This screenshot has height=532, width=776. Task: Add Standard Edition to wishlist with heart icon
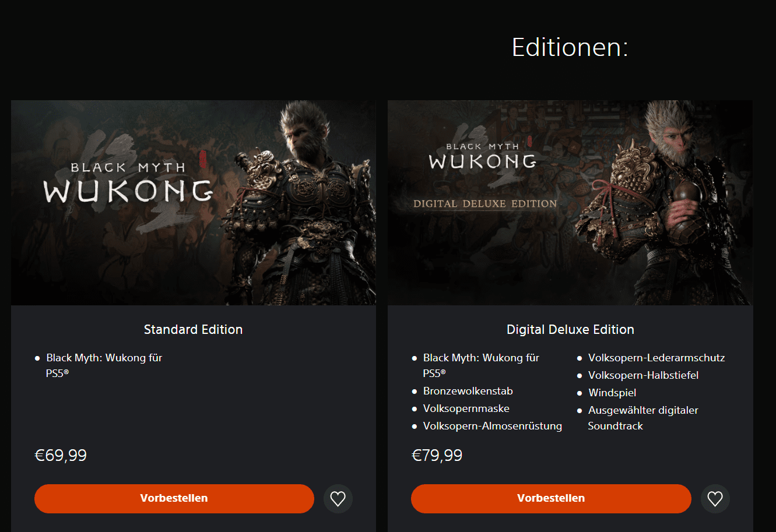(338, 499)
